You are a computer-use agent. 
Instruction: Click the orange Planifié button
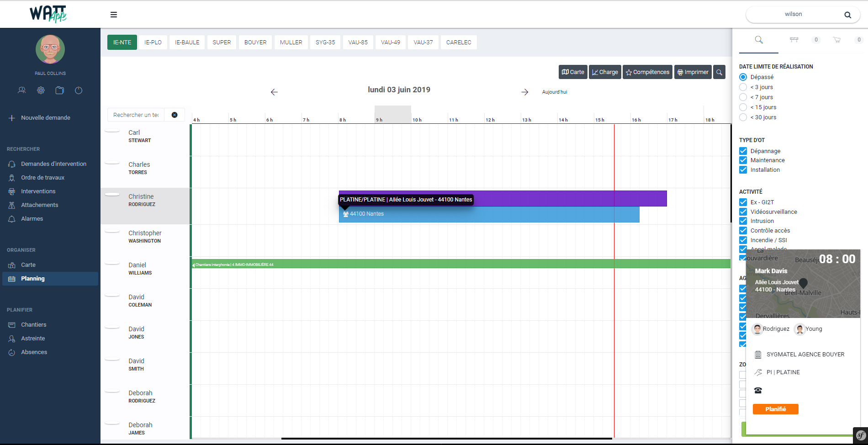pyautogui.click(x=775, y=409)
